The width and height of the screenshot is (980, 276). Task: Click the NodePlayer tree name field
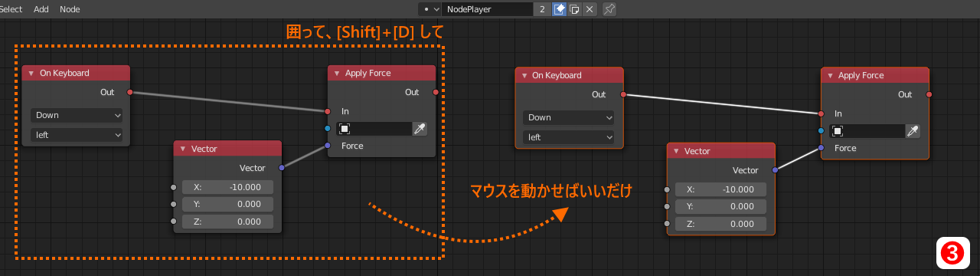[x=488, y=9]
